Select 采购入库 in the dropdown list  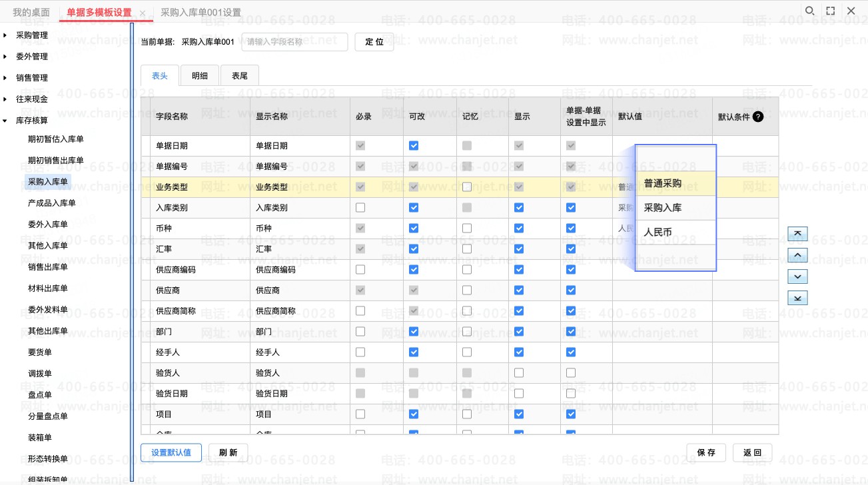[x=675, y=207]
